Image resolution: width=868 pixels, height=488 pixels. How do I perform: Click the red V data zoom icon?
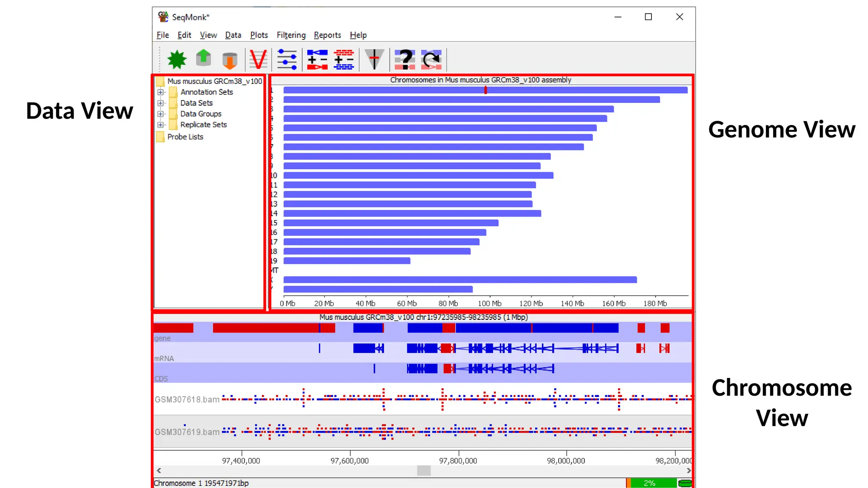258,59
